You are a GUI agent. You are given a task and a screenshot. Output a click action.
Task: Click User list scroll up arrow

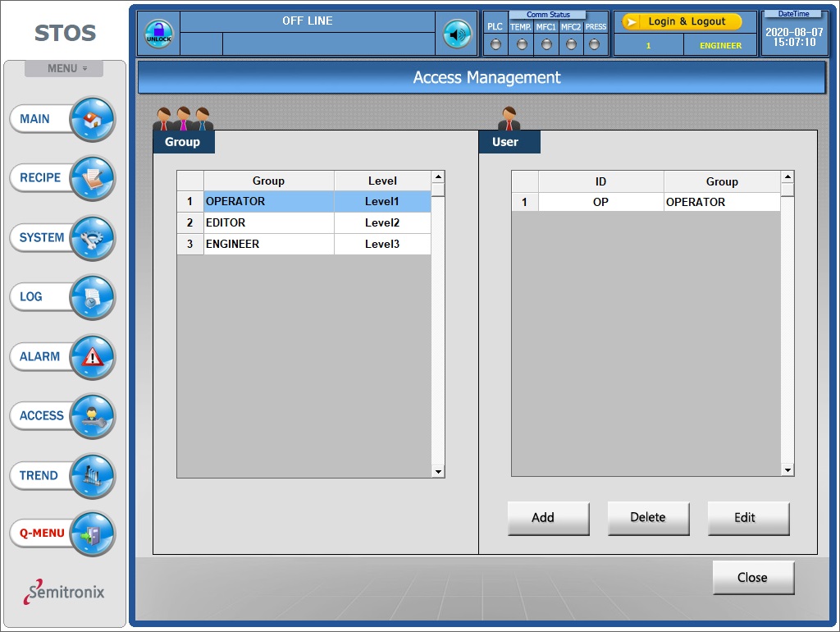click(x=787, y=177)
